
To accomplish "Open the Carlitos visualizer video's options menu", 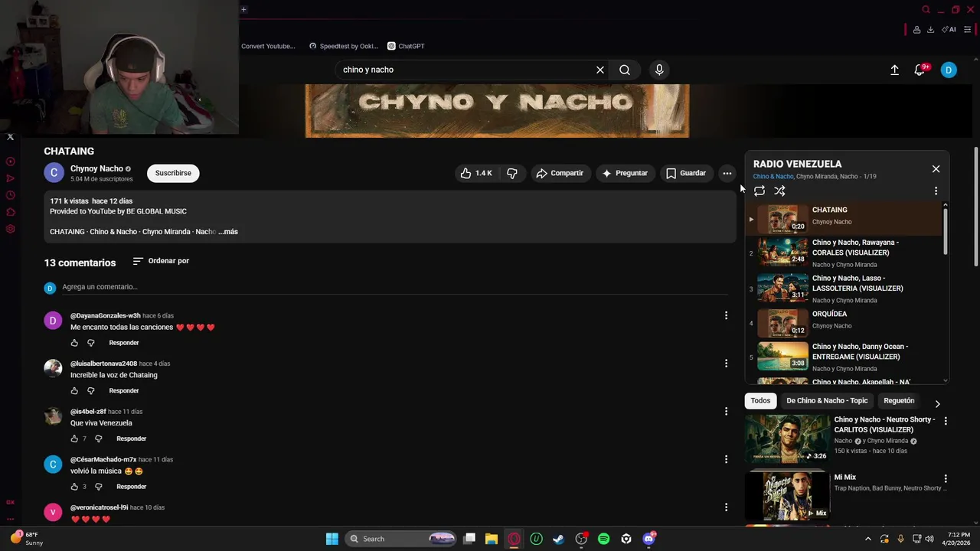I will (x=946, y=421).
